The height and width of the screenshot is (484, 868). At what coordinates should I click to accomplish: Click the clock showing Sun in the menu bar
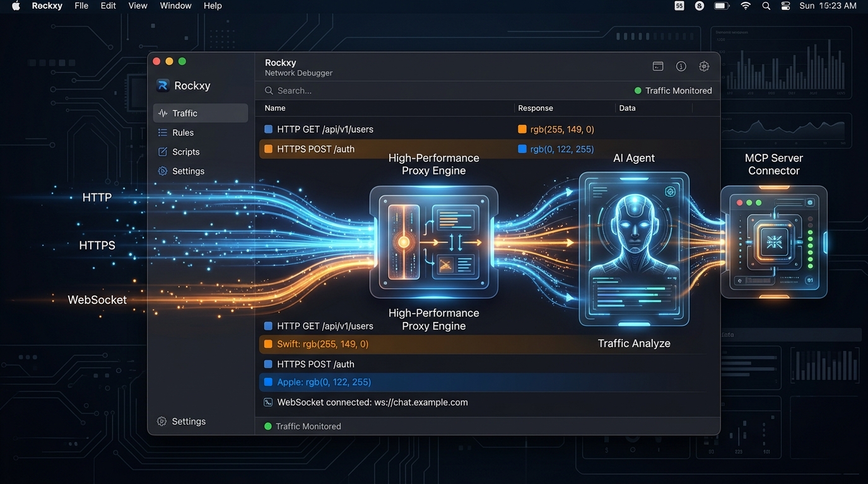[x=828, y=6]
